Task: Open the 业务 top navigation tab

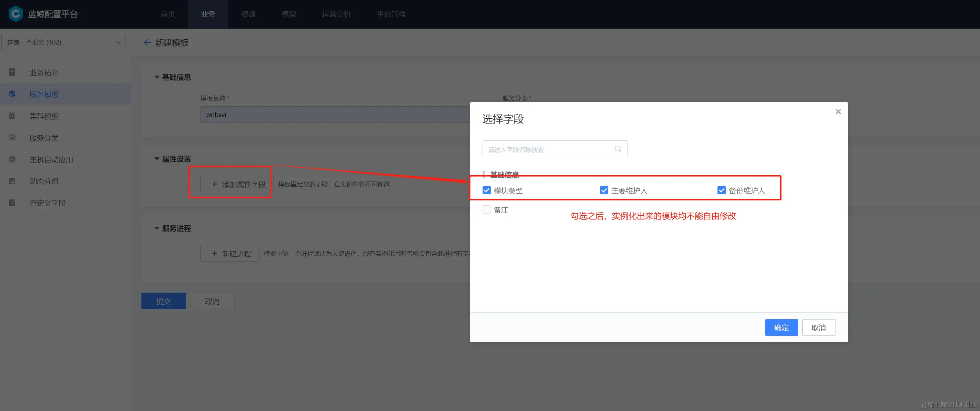Action: pos(208,14)
